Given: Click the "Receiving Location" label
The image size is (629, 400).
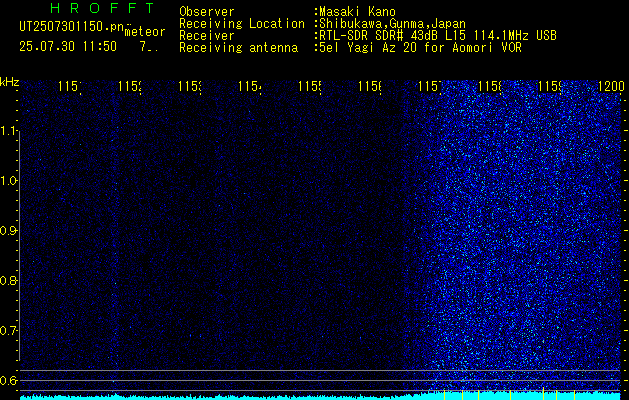Looking at the screenshot, I should click(242, 24).
